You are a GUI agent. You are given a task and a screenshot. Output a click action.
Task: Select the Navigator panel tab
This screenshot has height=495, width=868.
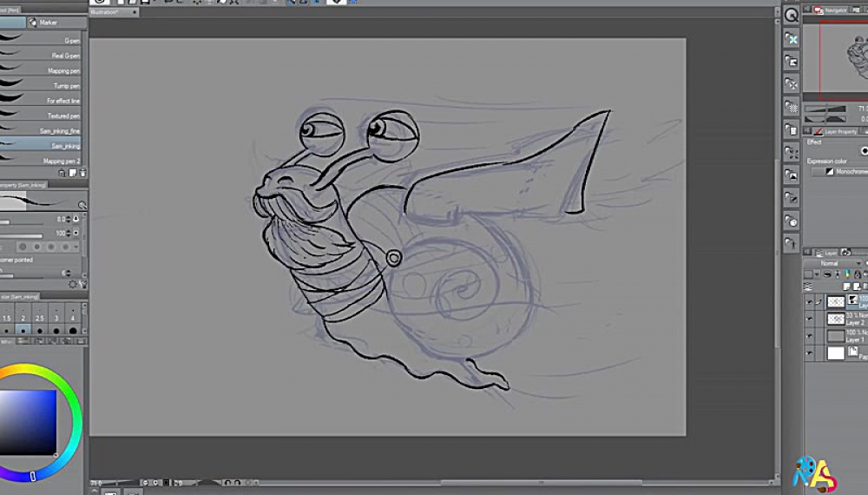[x=831, y=10]
